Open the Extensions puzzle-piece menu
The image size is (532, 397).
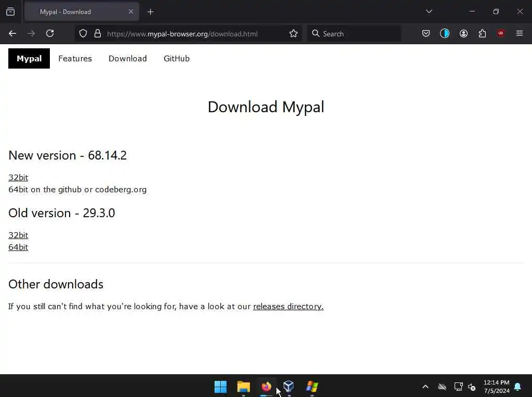[x=482, y=33]
